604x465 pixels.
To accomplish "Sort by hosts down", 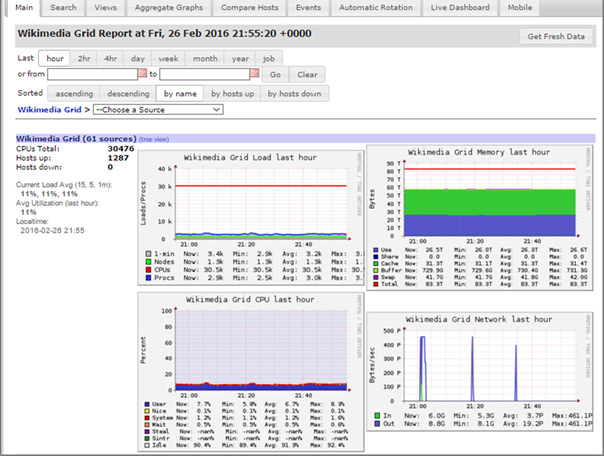I will 294,94.
